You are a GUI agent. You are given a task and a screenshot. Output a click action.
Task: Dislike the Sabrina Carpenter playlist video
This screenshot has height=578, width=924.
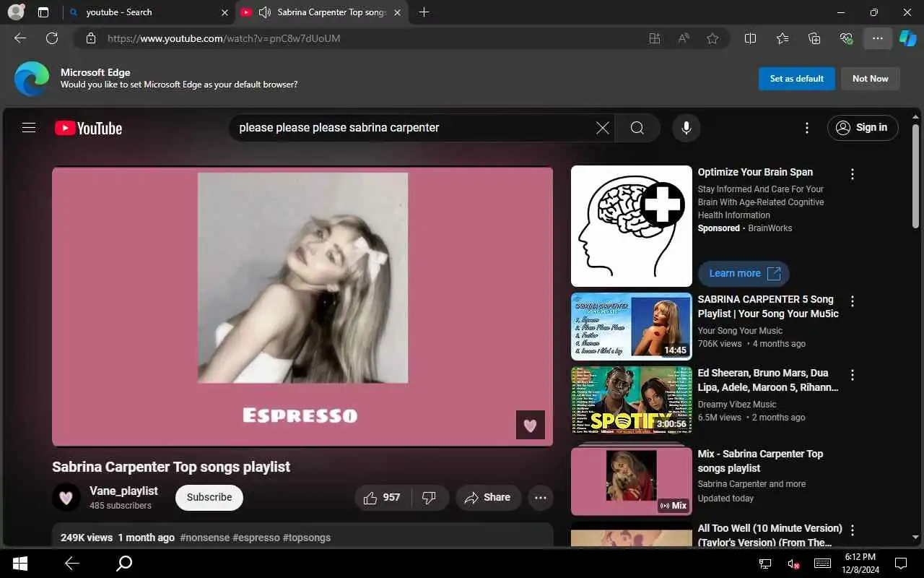pos(430,498)
